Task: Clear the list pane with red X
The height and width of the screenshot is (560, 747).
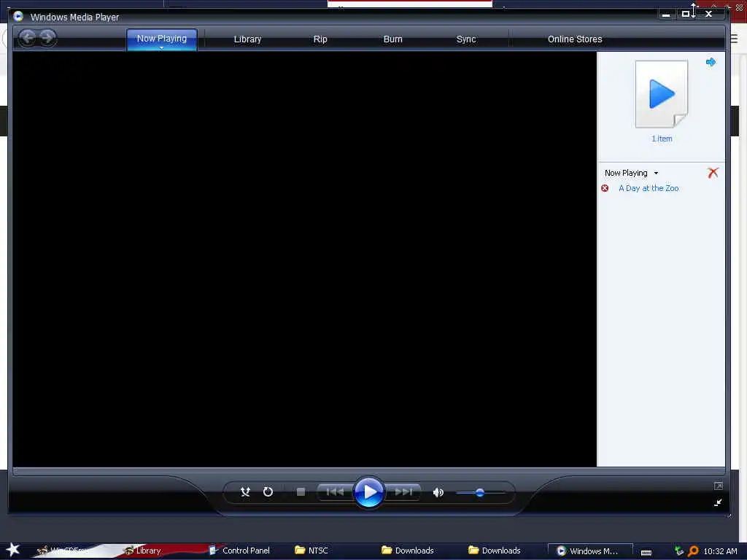Action: click(713, 172)
